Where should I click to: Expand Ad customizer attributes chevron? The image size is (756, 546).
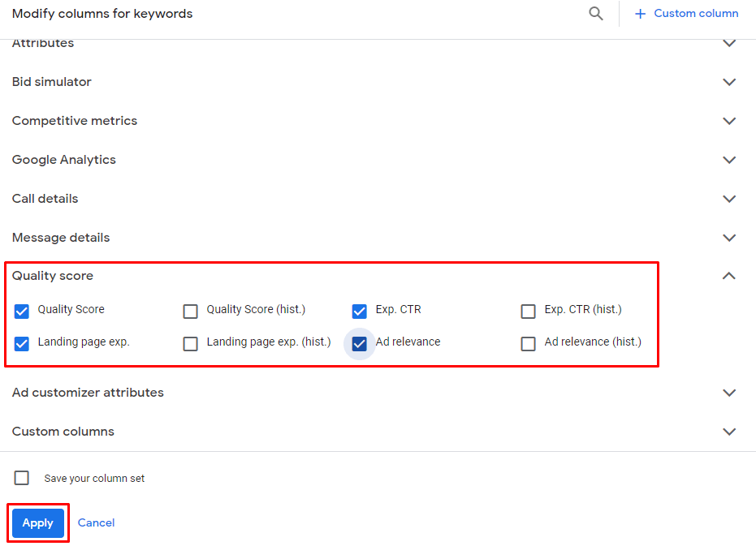click(729, 393)
